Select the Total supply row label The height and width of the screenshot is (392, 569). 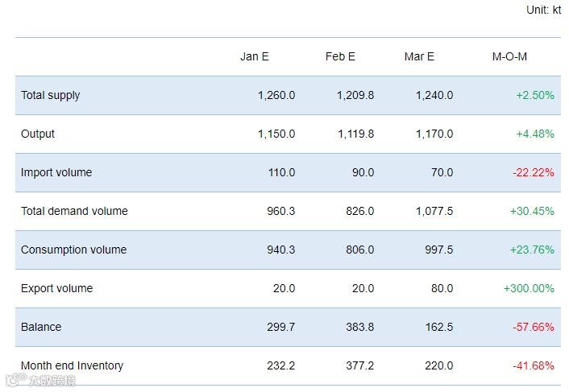click(x=51, y=95)
